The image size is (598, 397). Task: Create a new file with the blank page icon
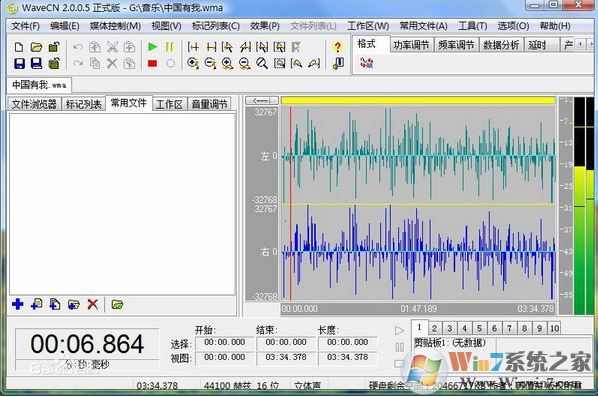19,47
